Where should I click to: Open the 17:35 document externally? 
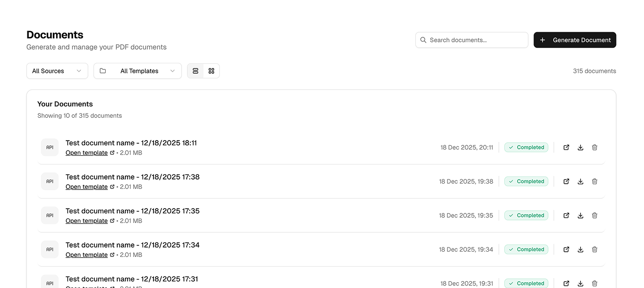pos(566,215)
